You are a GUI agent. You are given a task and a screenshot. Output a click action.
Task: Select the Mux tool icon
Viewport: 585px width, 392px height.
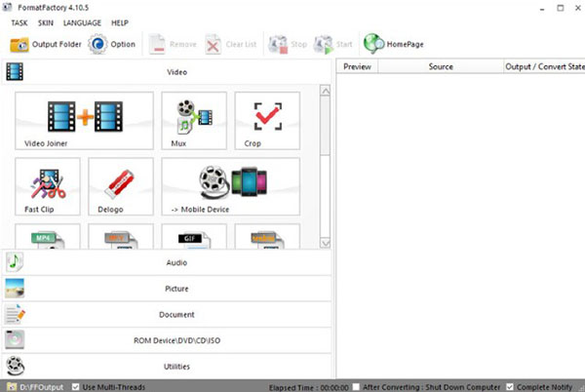point(193,121)
